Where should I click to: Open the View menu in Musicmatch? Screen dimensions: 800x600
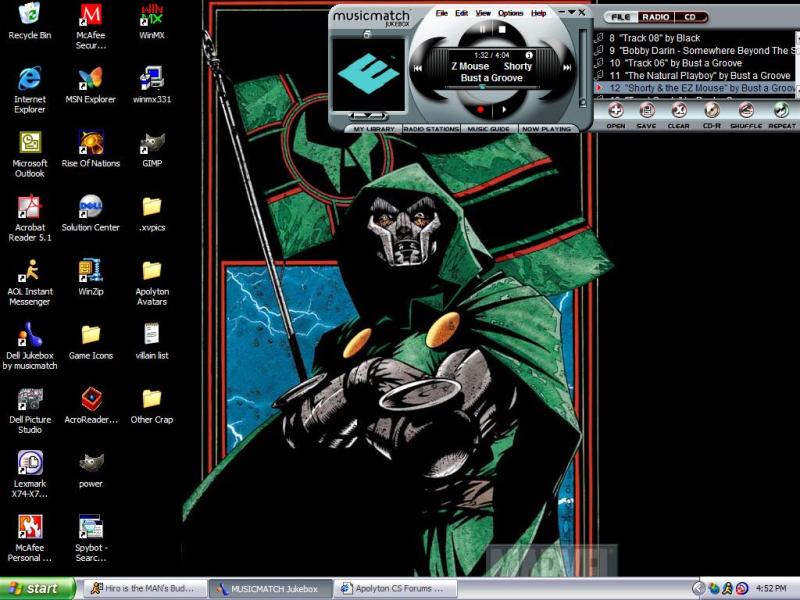pyautogui.click(x=483, y=13)
